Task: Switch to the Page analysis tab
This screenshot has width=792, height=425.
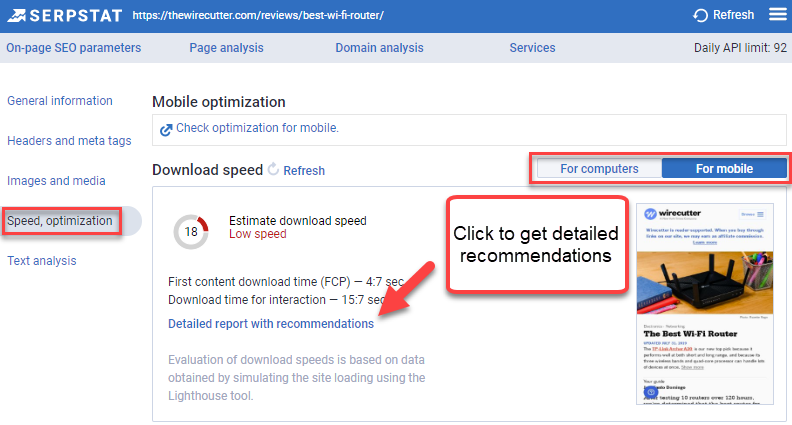Action: pos(226,48)
